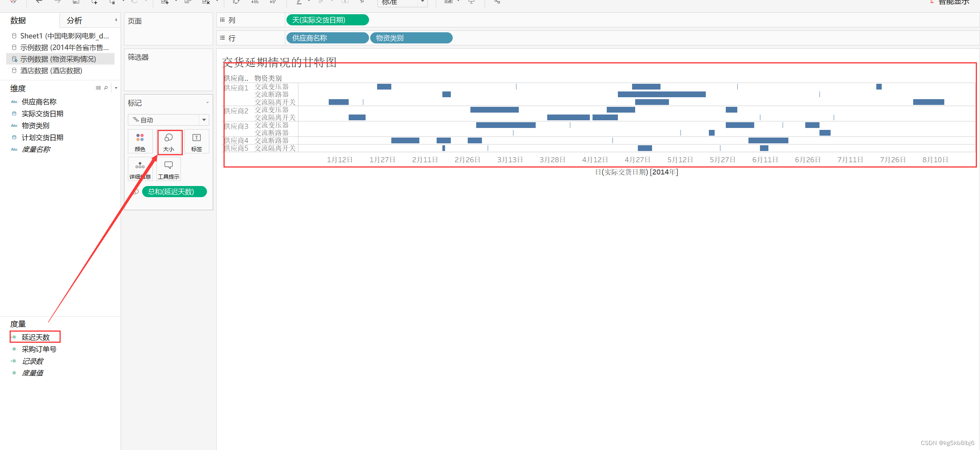Click the Sort descending toolbar icon
Viewport: 980px width, 450px height.
[273, 2]
